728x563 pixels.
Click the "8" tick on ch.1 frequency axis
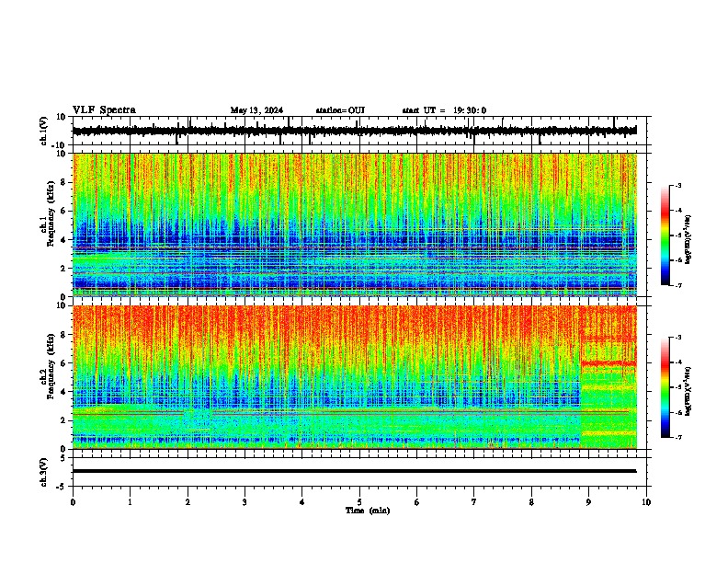pyautogui.click(x=64, y=182)
